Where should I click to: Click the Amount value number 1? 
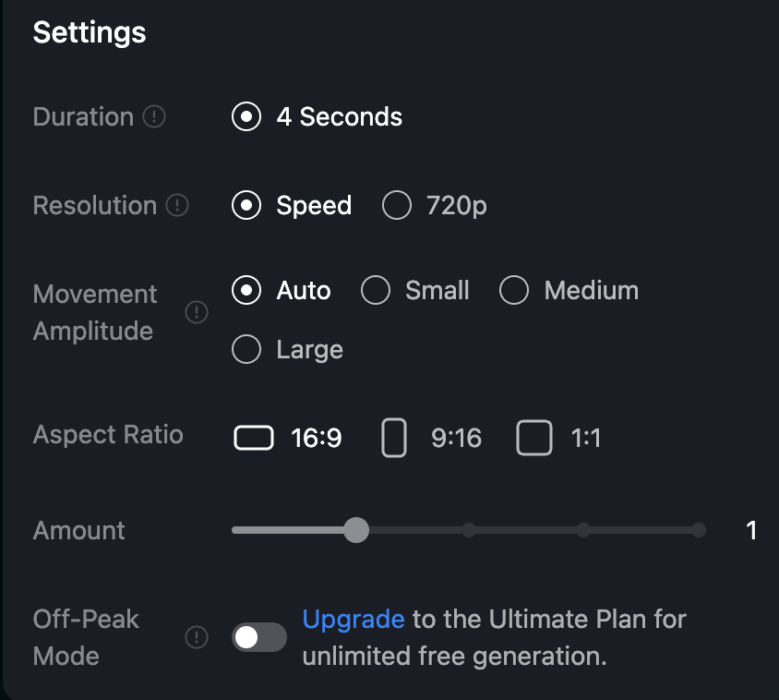click(x=751, y=530)
